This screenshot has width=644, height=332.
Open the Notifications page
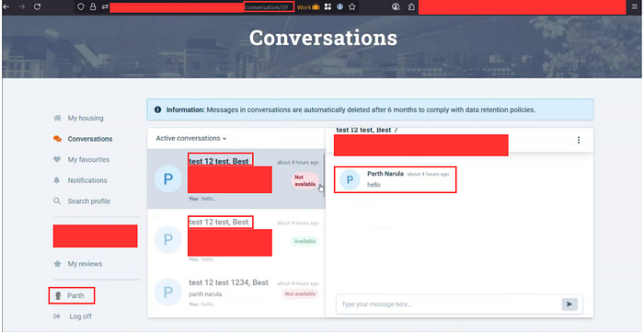pos(87,180)
